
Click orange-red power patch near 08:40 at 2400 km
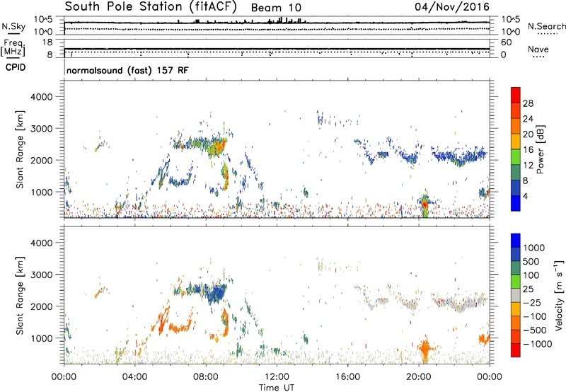(219, 146)
